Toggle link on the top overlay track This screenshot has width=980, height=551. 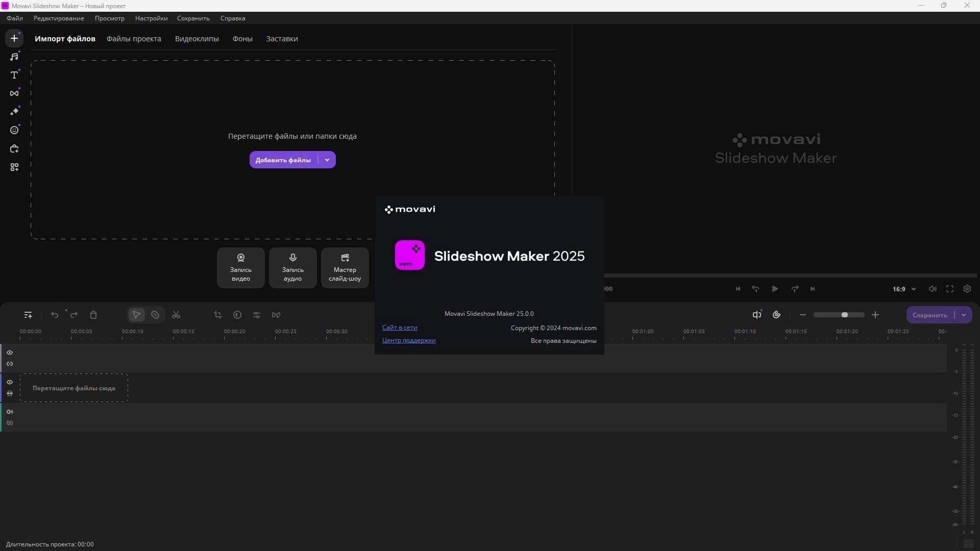[x=10, y=364]
